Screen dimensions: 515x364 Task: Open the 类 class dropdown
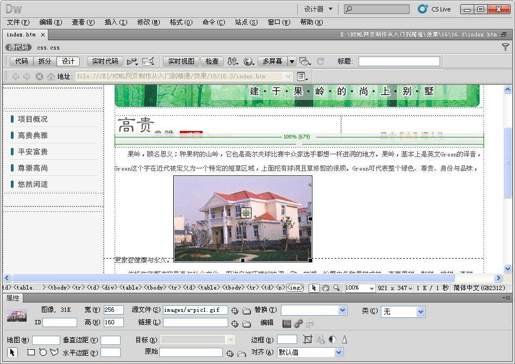click(x=420, y=312)
